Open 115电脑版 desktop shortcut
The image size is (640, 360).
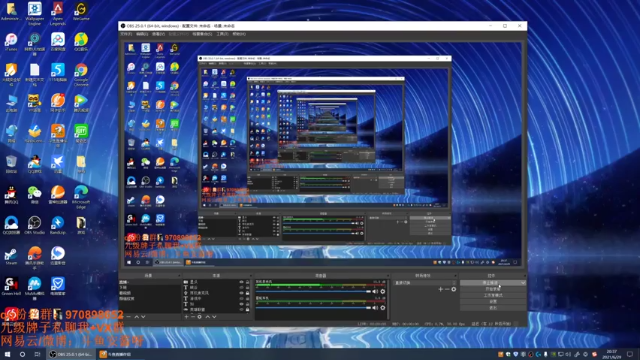click(58, 72)
